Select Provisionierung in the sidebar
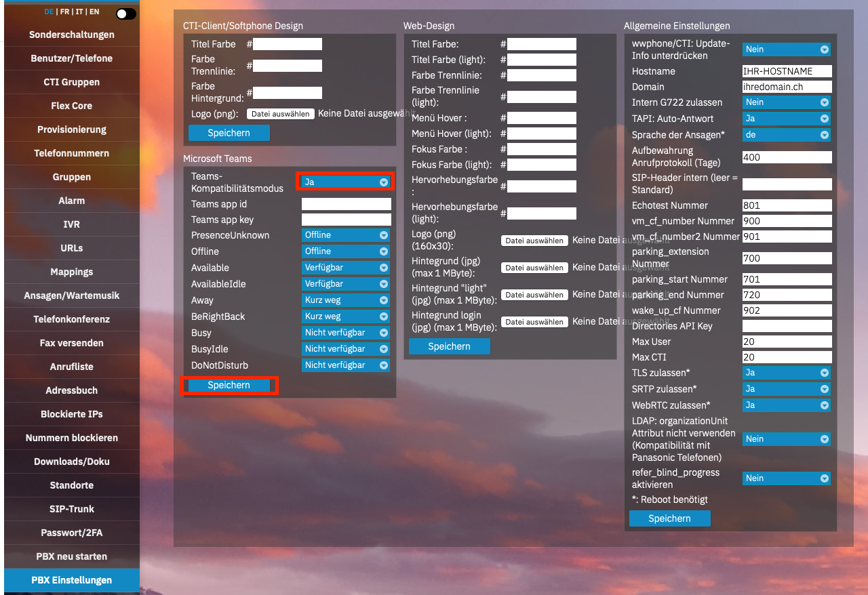Screen dimensions: 868x595 [72, 129]
